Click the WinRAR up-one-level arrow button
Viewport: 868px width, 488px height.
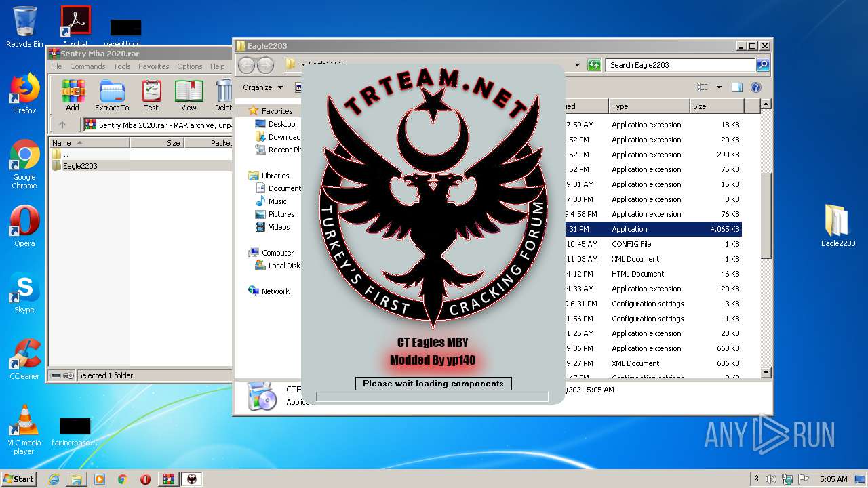(x=62, y=125)
